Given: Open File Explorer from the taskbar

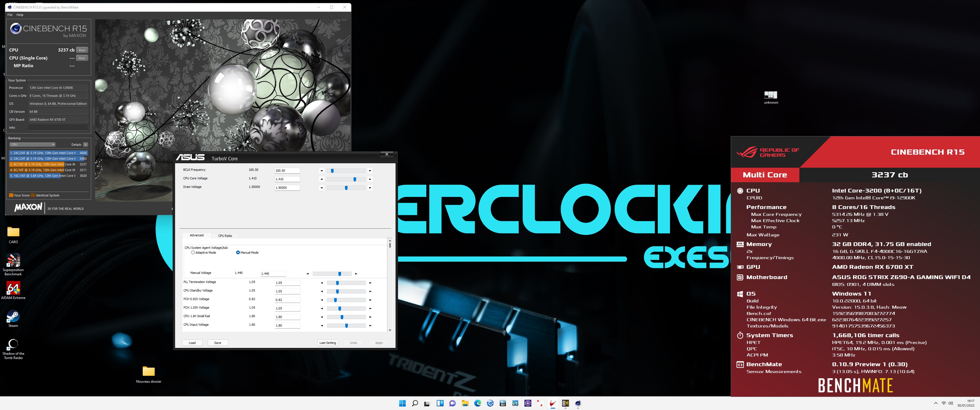Looking at the screenshot, I should [x=465, y=403].
